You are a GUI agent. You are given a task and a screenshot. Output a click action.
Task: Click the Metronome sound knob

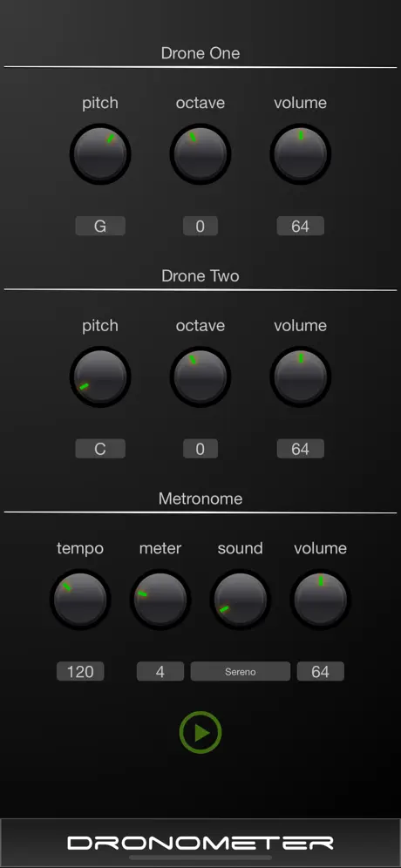241,600
